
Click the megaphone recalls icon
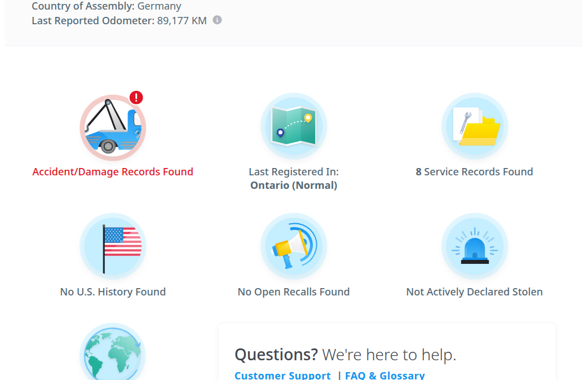coord(294,246)
